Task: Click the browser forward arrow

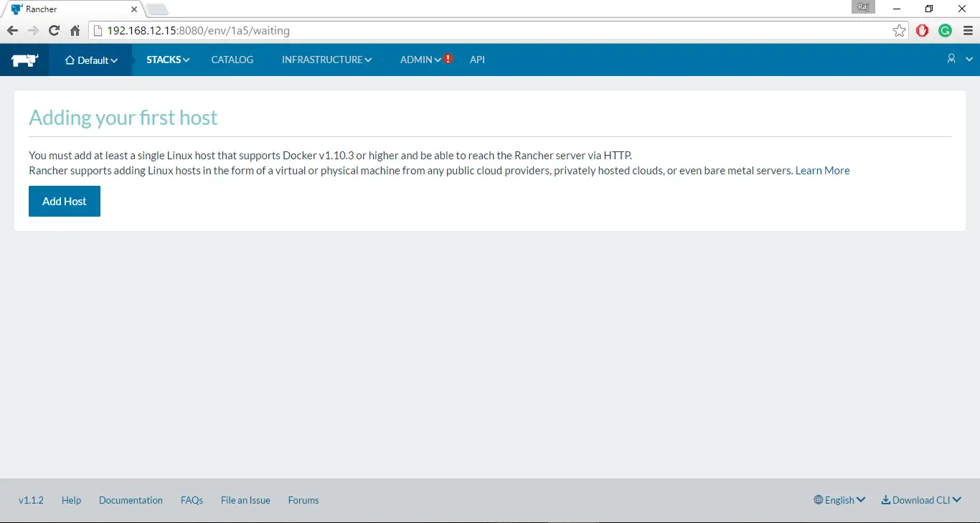Action: (33, 31)
